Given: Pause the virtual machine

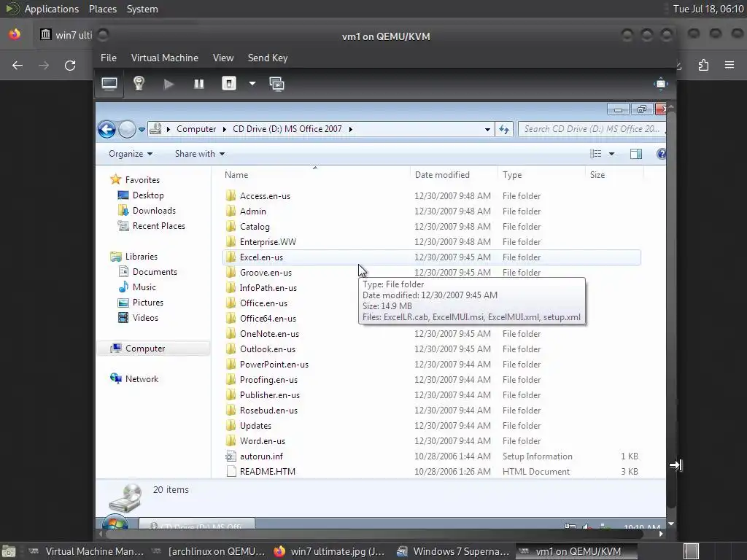Looking at the screenshot, I should pyautogui.click(x=198, y=85).
